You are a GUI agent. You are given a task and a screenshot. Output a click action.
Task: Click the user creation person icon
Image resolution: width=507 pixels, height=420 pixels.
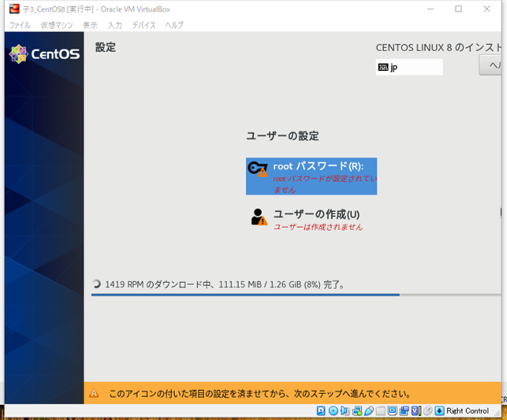point(259,217)
